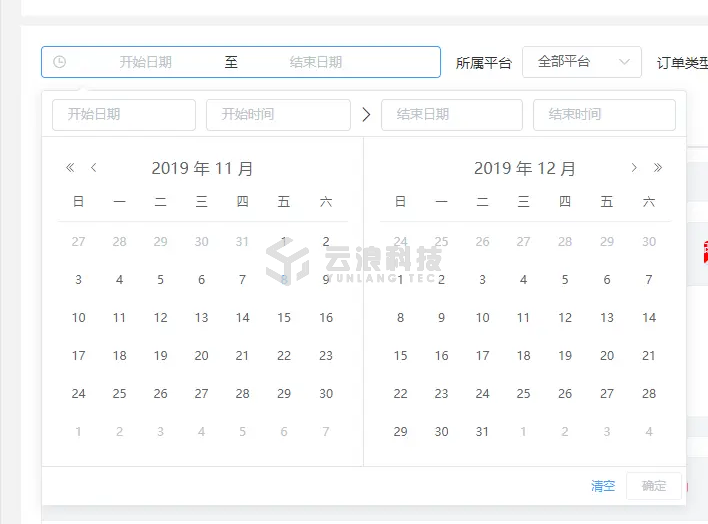Focus the 开始时间 input field
The image size is (708, 524).
(278, 115)
